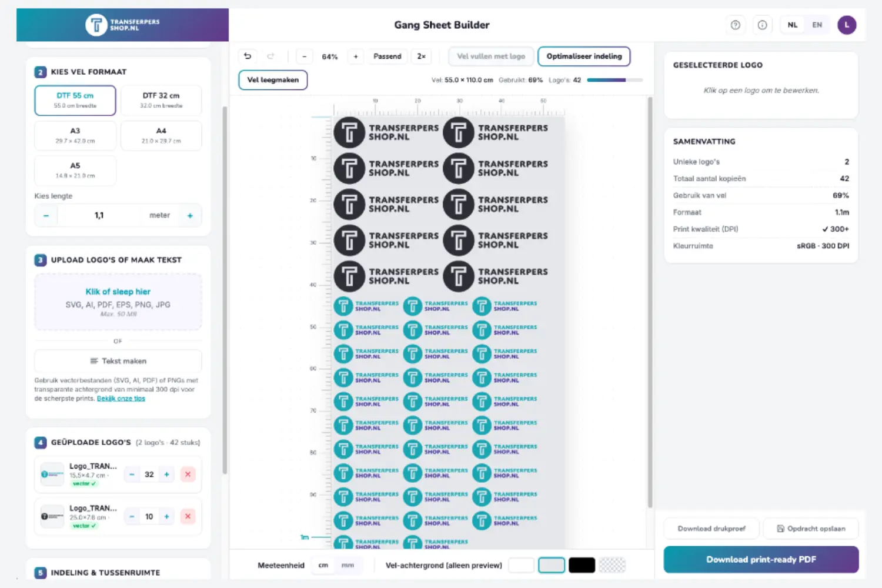
Task: Click Opdracht opslaan button
Action: [811, 529]
